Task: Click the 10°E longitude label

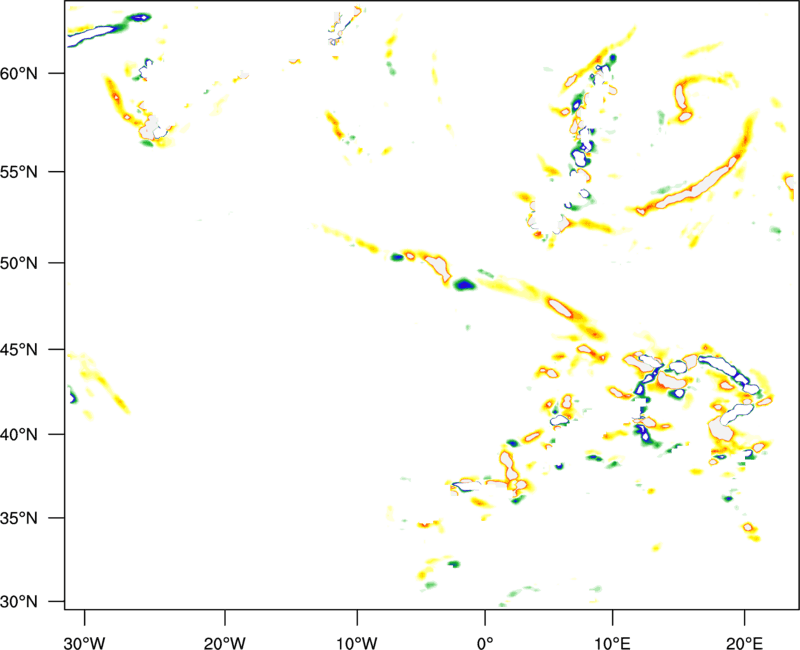Action: click(x=612, y=643)
